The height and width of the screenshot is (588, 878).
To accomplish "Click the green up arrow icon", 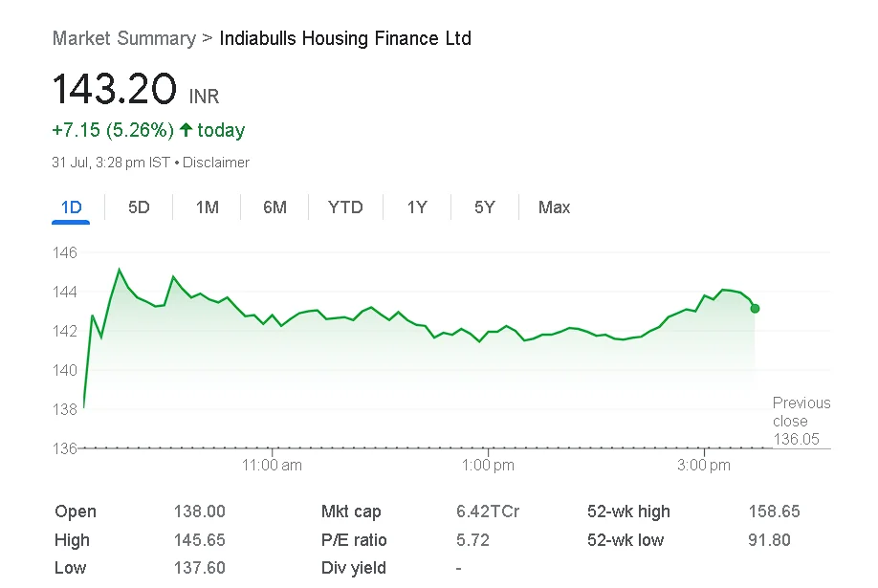I will pyautogui.click(x=186, y=130).
